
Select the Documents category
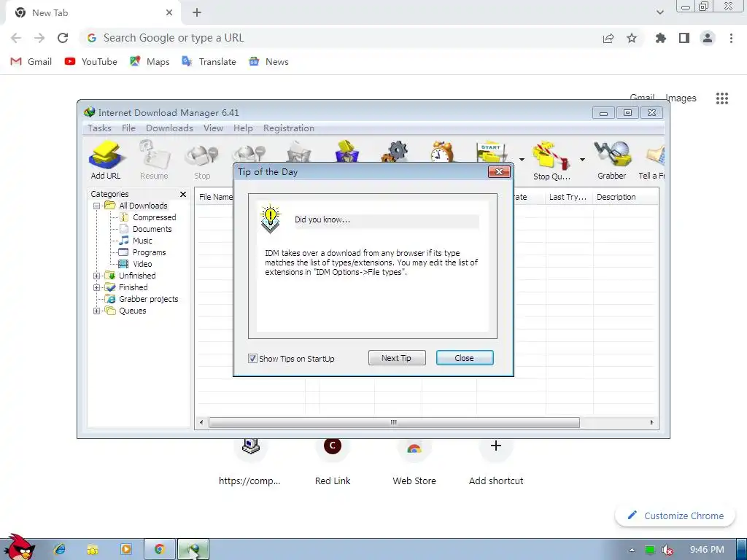[152, 229]
